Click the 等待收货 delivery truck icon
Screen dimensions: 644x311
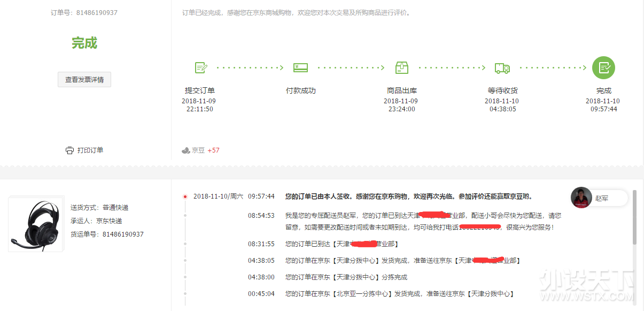coord(502,68)
